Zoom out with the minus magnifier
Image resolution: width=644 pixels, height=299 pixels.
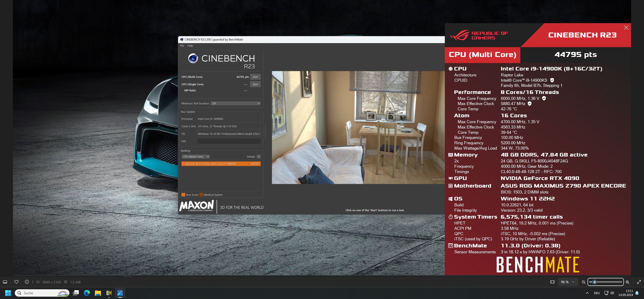tap(583, 282)
